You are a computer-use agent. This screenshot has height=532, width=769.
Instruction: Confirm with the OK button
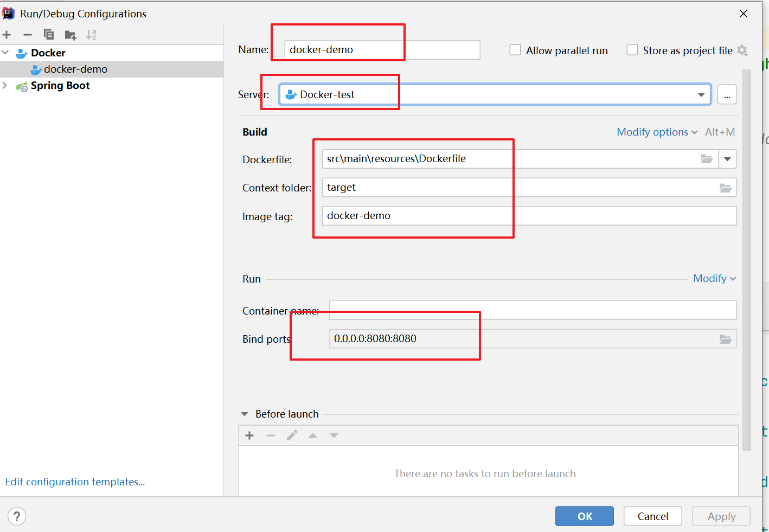585,516
